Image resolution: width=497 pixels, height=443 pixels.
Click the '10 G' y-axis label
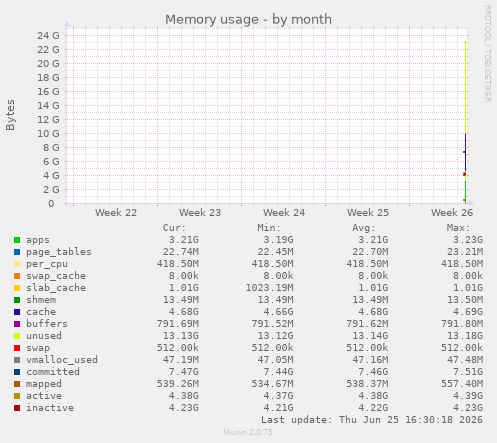(48, 133)
